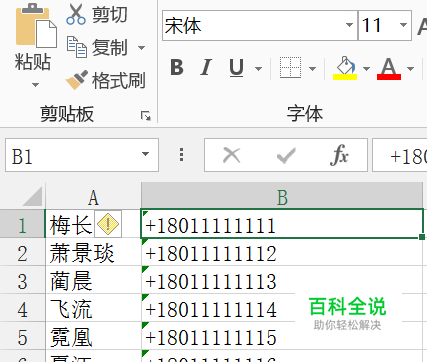Click the Copy (复制) button

pos(97,47)
